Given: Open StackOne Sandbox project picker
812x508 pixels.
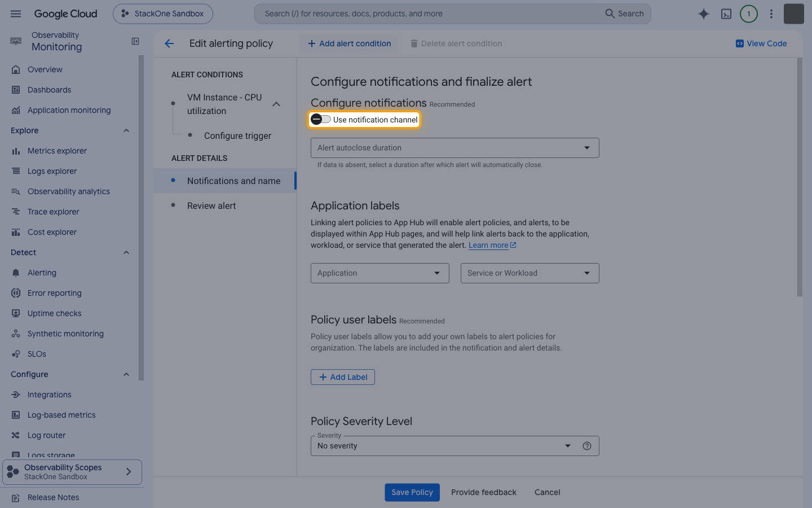Looking at the screenshot, I should click(x=163, y=14).
